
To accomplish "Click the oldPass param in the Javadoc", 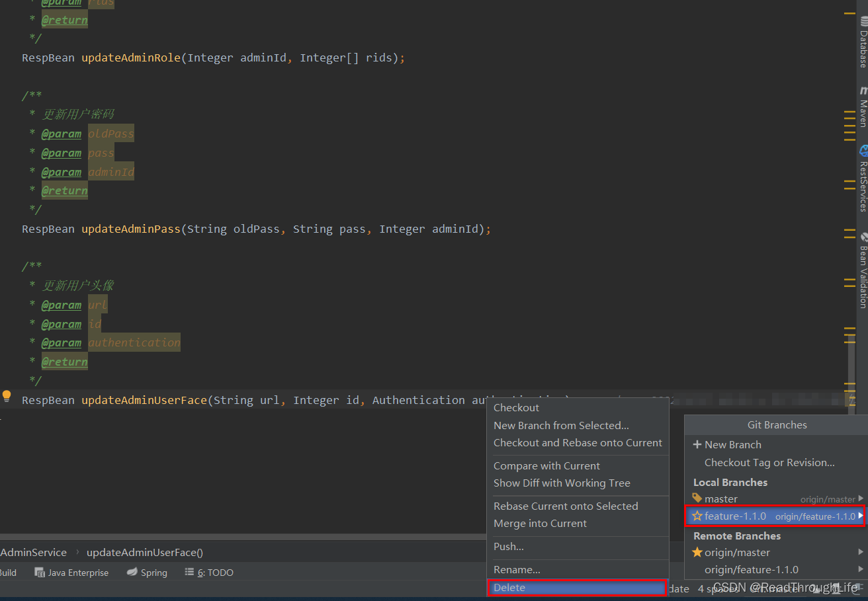I will 111,134.
